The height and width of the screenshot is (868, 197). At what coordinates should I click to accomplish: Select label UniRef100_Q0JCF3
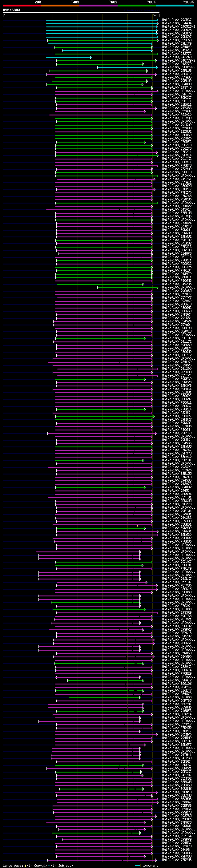click(x=177, y=226)
